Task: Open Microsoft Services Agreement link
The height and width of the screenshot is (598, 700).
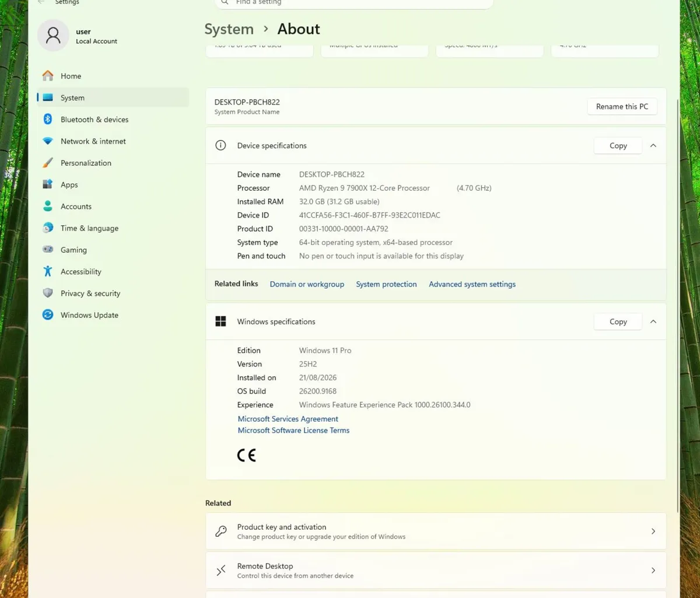Action: (288, 419)
